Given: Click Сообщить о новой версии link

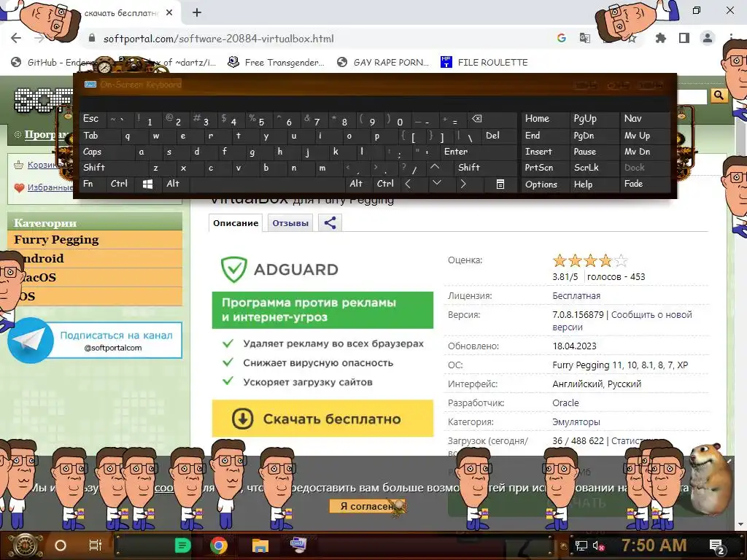Looking at the screenshot, I should tap(622, 321).
